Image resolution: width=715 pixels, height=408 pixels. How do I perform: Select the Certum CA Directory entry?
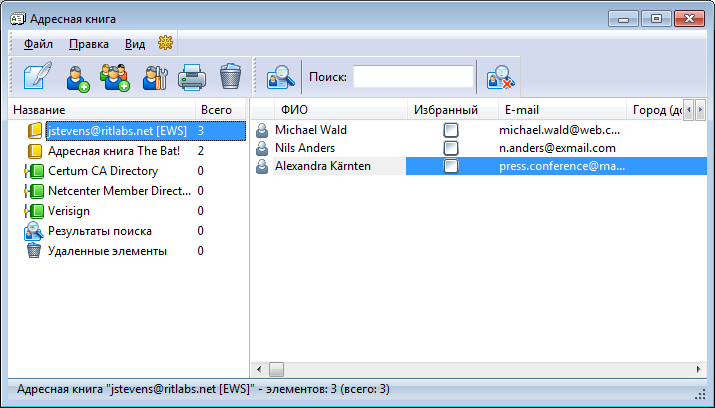[103, 171]
